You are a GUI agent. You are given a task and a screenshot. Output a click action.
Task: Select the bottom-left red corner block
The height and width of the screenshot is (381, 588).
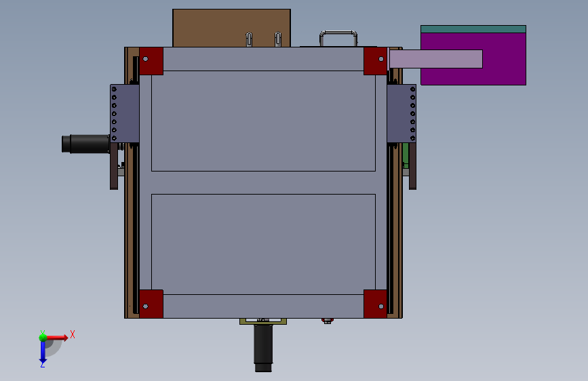point(151,304)
